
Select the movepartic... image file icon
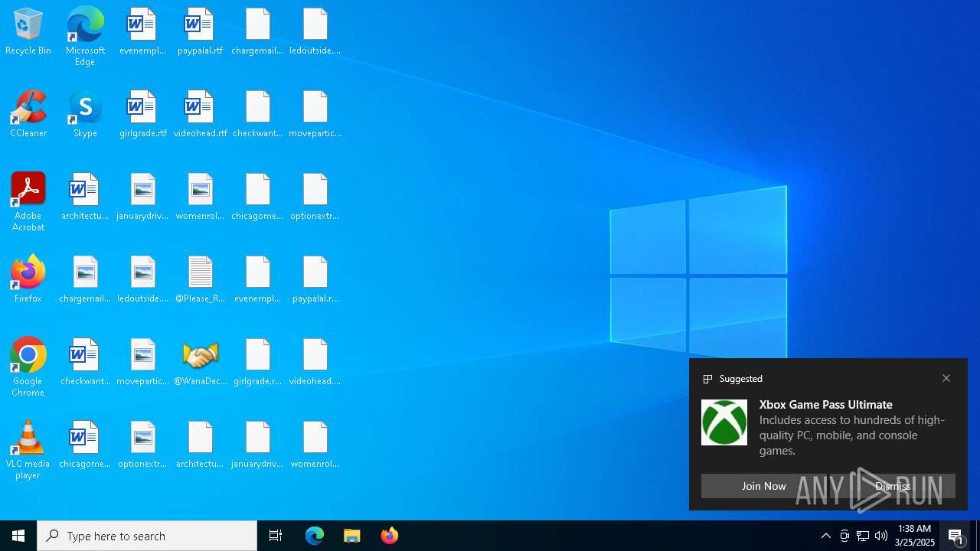pyautogui.click(x=142, y=363)
